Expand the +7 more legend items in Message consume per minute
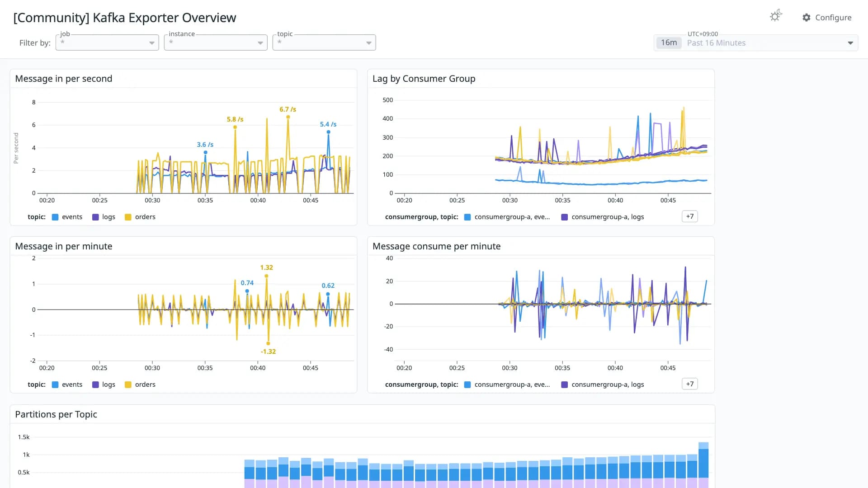The height and width of the screenshot is (488, 868). (x=690, y=384)
